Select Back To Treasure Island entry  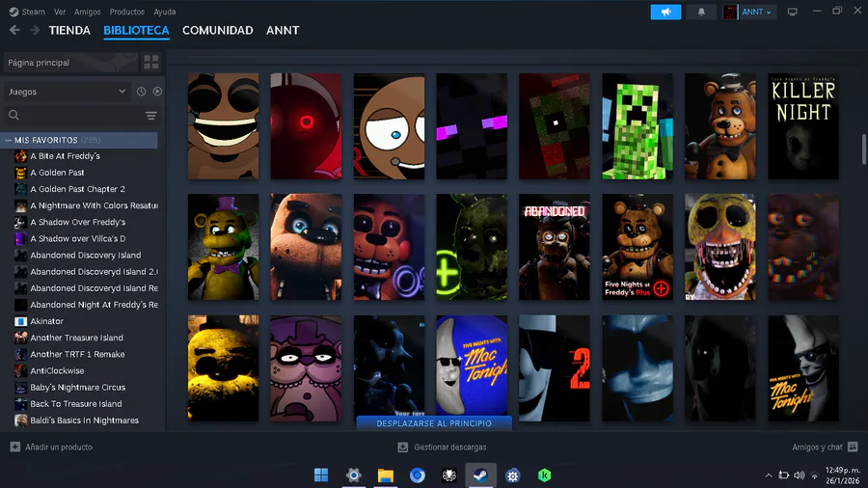coord(76,404)
